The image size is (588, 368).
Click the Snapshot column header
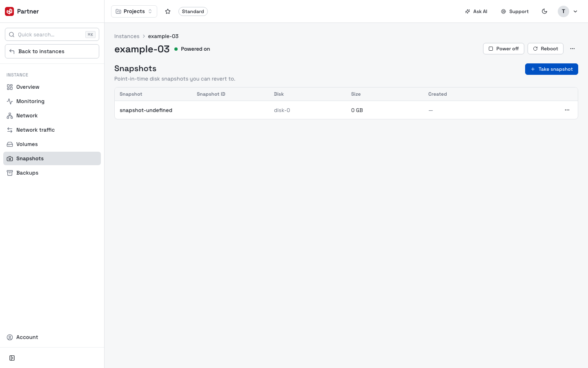click(x=131, y=94)
